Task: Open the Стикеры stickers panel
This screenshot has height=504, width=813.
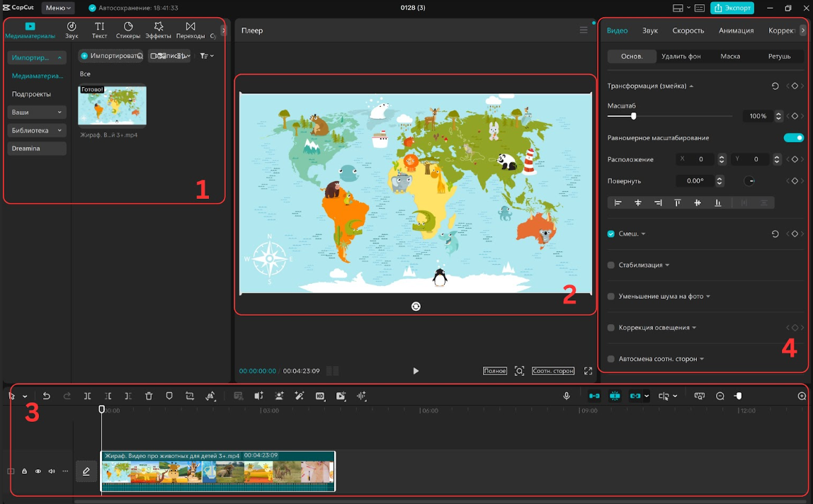Action: tap(128, 30)
